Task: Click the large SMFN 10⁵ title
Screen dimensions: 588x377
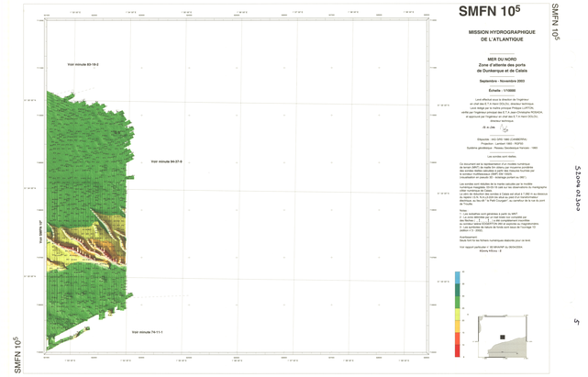Action: click(x=488, y=13)
